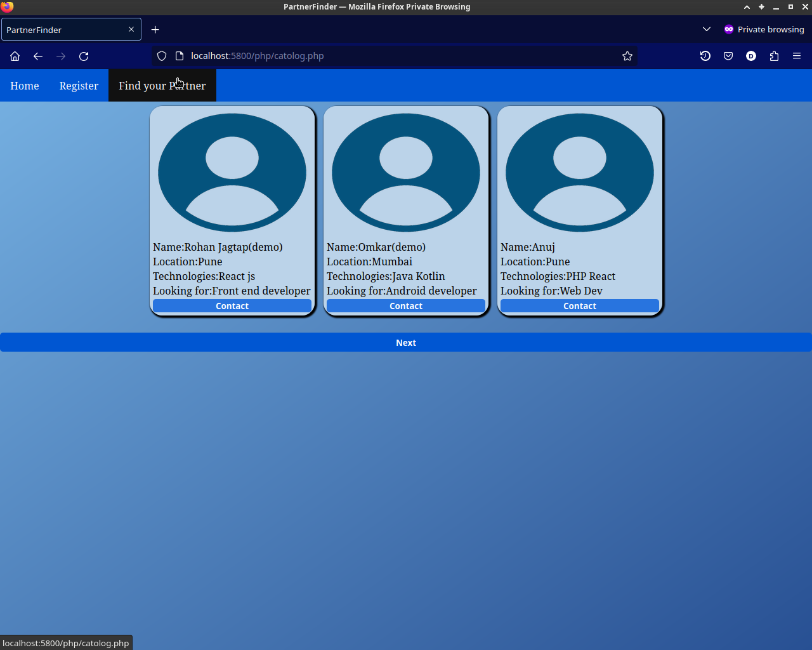Reload the current page
Screen dimensions: 812x650
(84, 56)
